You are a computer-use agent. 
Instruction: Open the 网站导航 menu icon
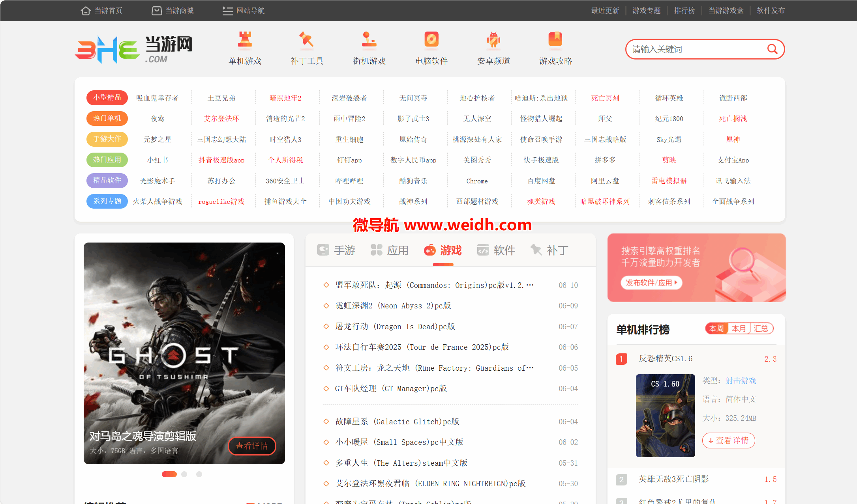point(227,11)
